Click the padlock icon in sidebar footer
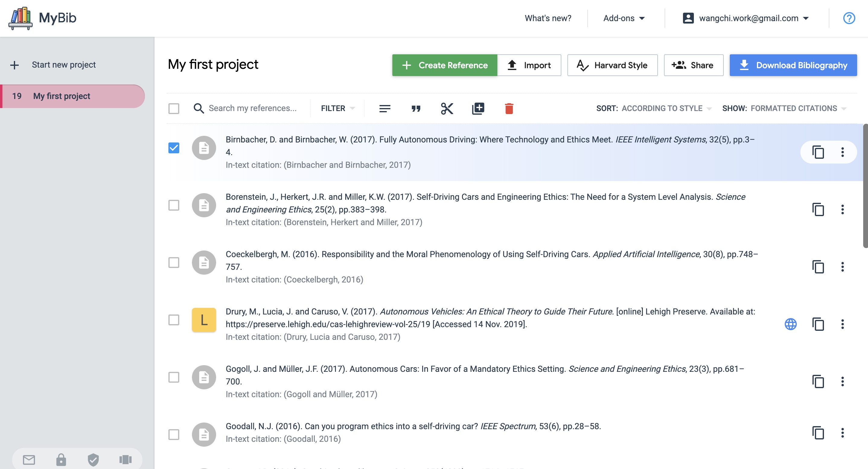868x469 pixels. (x=61, y=460)
